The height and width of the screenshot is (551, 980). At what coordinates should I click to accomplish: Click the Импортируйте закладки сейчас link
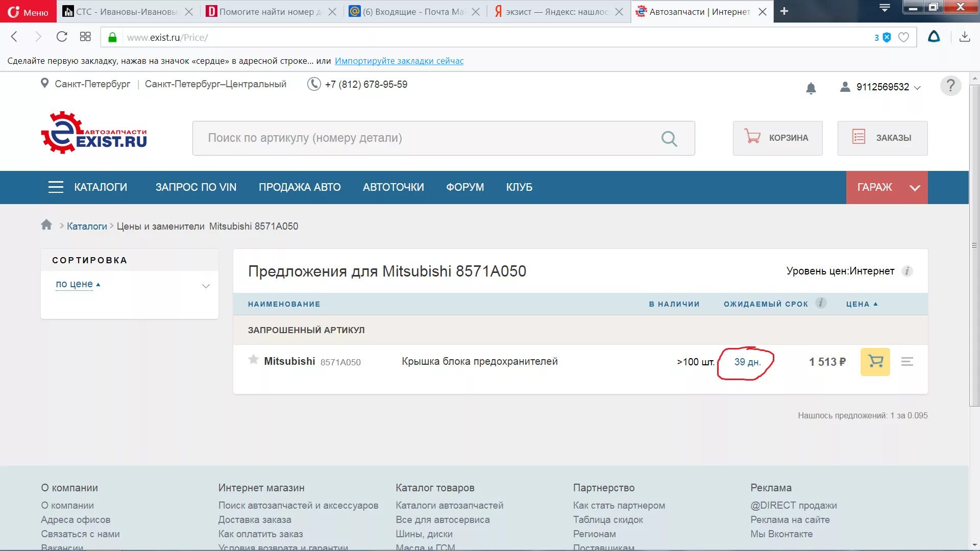(399, 61)
